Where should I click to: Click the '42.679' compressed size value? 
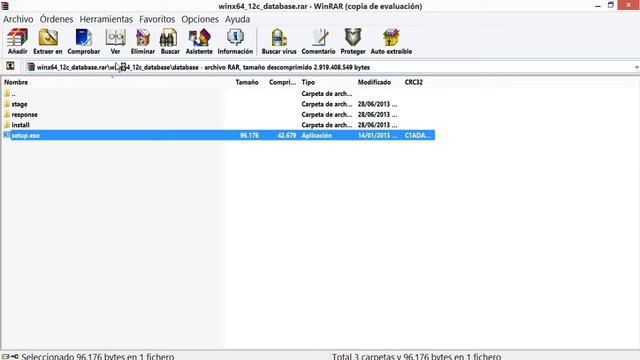pos(287,136)
